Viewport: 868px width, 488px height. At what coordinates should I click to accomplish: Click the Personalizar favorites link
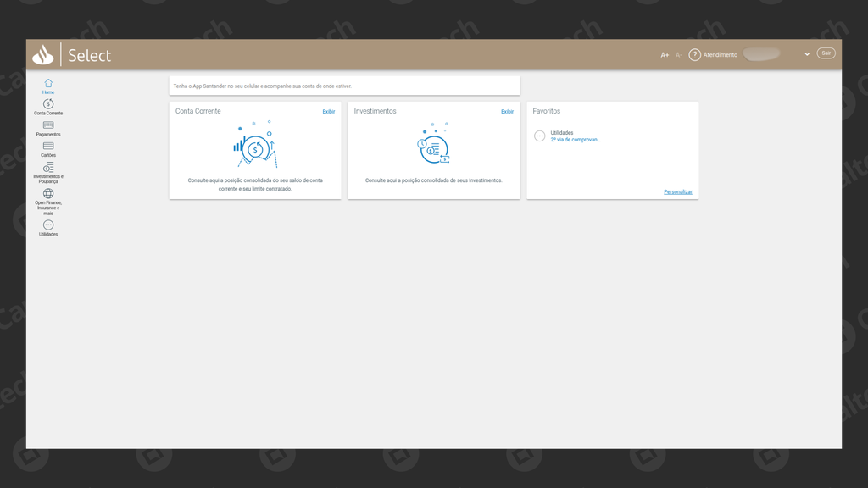click(x=677, y=192)
